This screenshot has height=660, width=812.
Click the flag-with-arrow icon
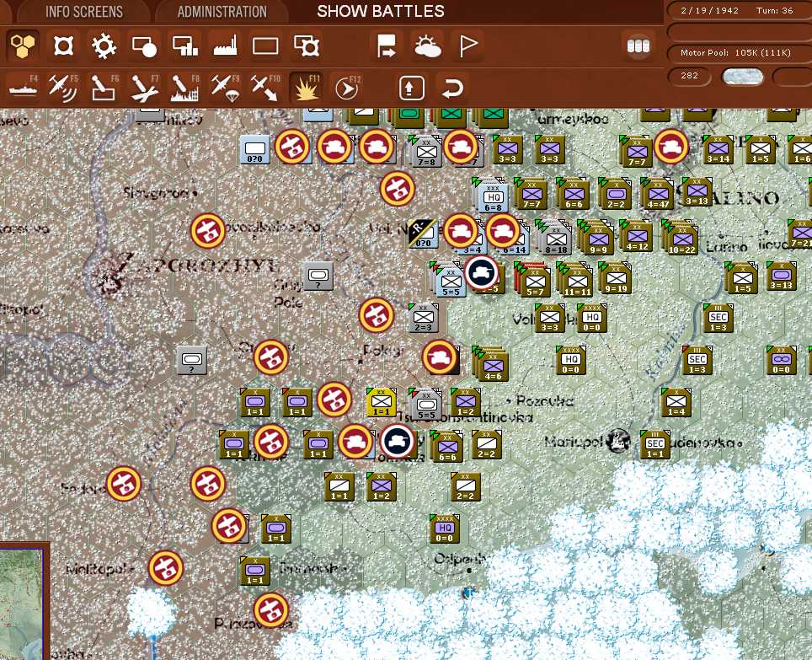tap(387, 46)
